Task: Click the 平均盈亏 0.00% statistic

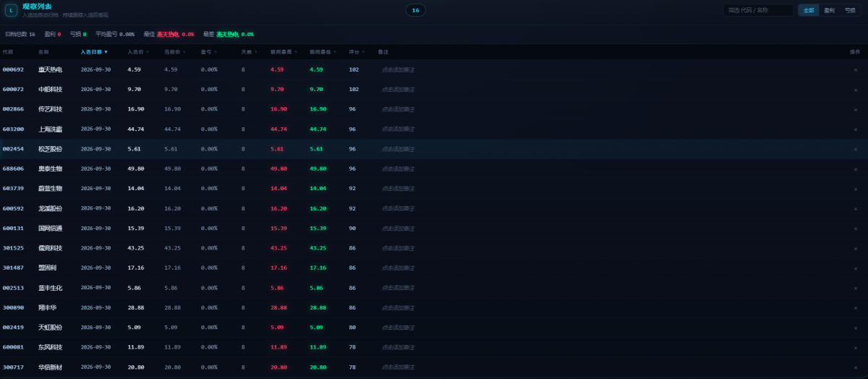Action: pyautogui.click(x=115, y=34)
